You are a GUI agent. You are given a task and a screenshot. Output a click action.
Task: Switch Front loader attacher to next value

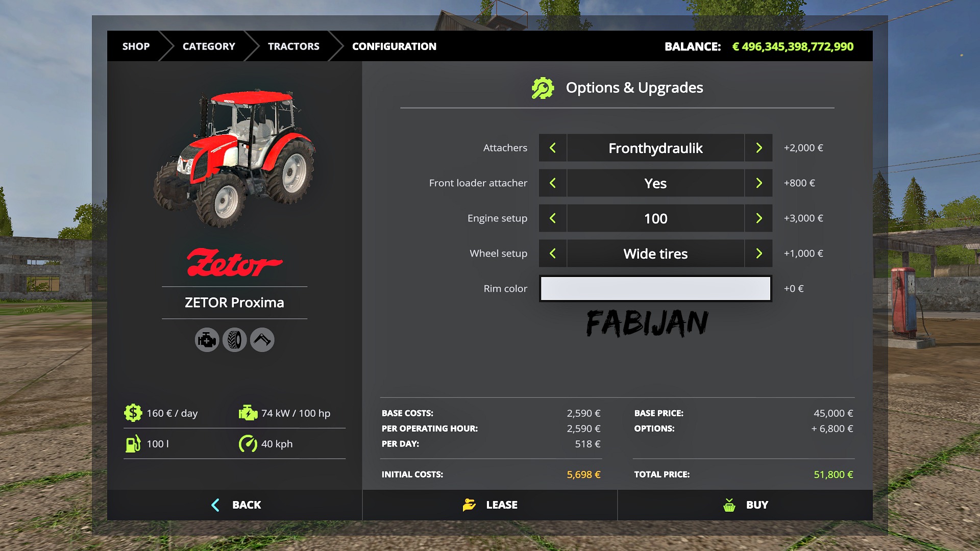pos(758,183)
